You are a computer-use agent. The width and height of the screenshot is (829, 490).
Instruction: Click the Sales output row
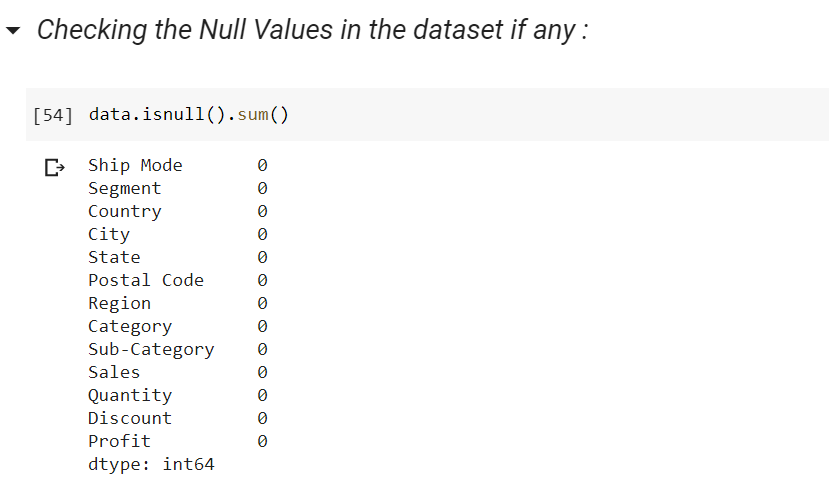[178, 373]
